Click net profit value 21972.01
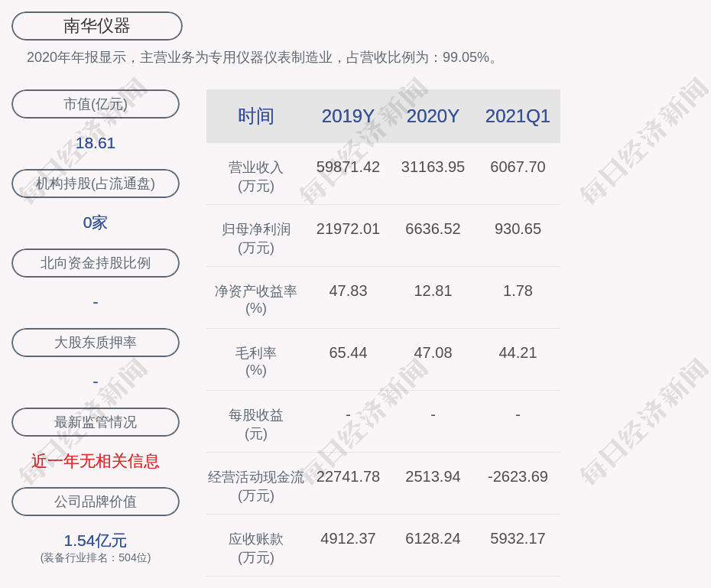Image resolution: width=711 pixels, height=588 pixels. (348, 229)
